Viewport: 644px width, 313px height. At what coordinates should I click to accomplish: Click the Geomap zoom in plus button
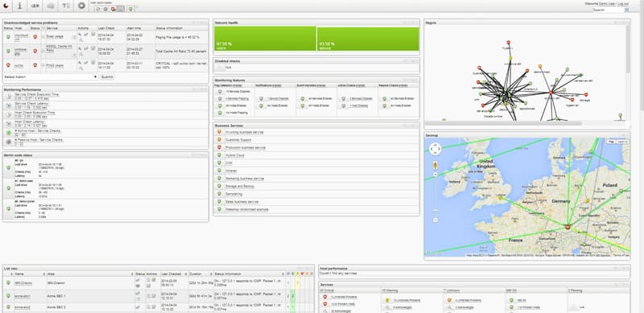[x=436, y=175]
